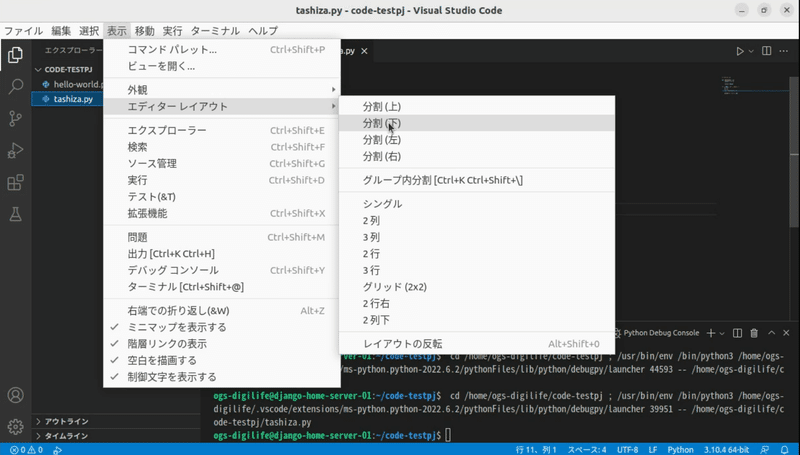
Task: Expand the 外観 submenu
Action: tap(221, 90)
